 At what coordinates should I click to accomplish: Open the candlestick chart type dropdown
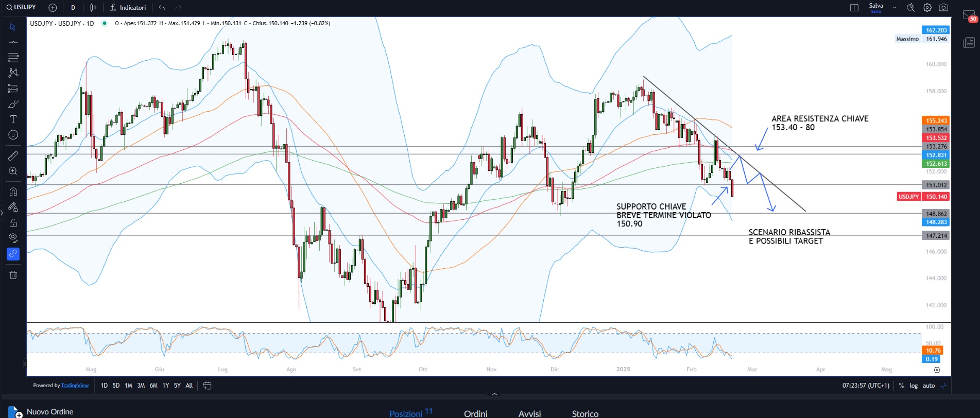[93, 8]
